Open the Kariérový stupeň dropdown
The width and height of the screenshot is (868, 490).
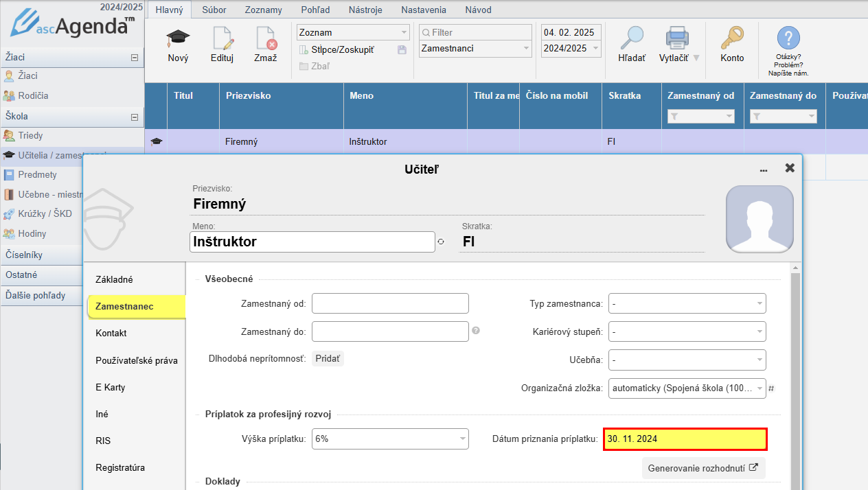tap(687, 332)
